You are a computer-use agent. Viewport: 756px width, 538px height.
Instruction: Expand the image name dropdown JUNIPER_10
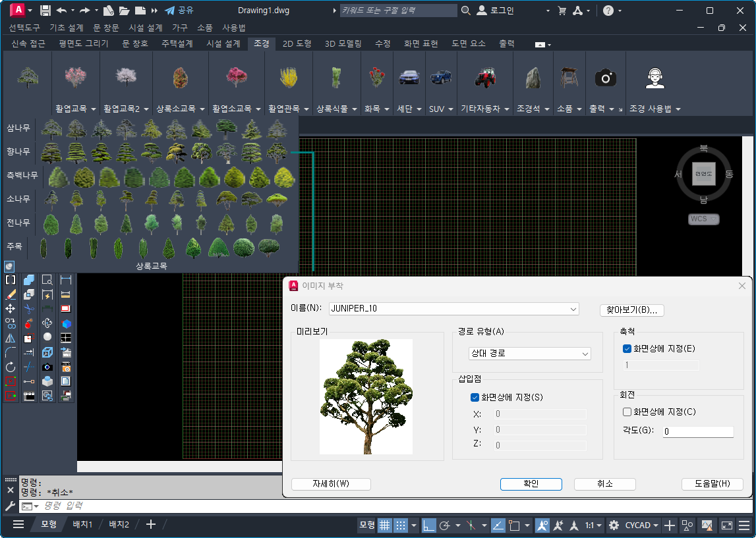click(x=573, y=308)
